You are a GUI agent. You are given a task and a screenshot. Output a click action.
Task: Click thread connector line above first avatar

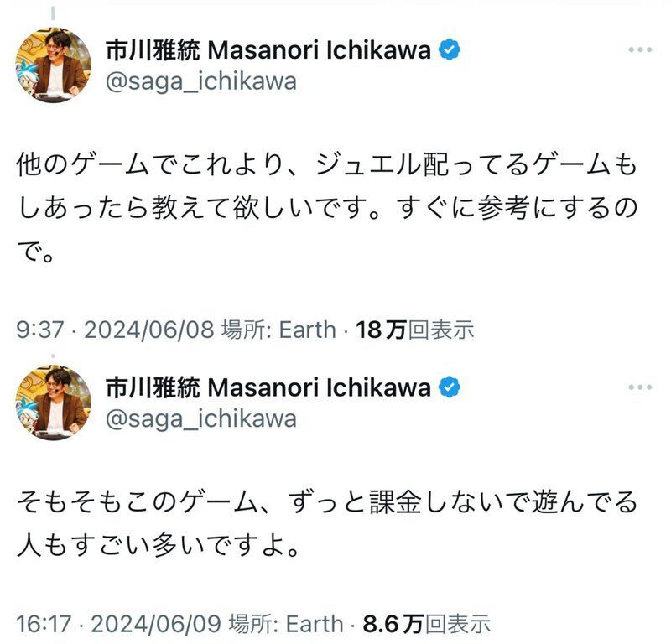[x=53, y=13]
